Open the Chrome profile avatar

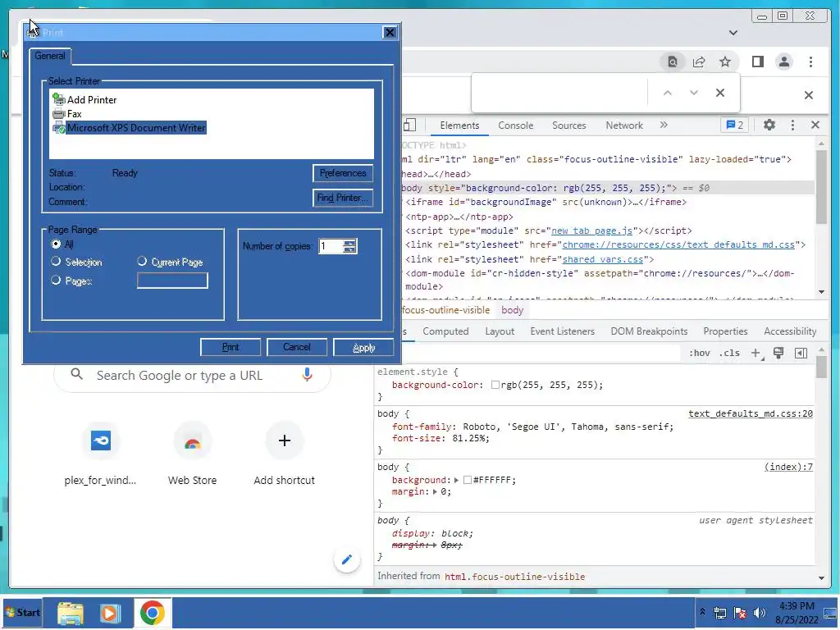pyautogui.click(x=783, y=62)
